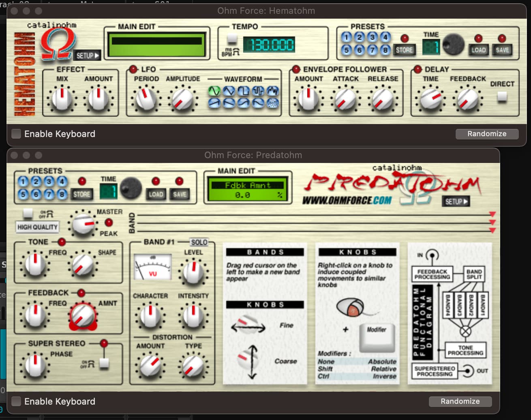
Task: Choose preset 1 in Predatohm
Action: tap(23, 182)
